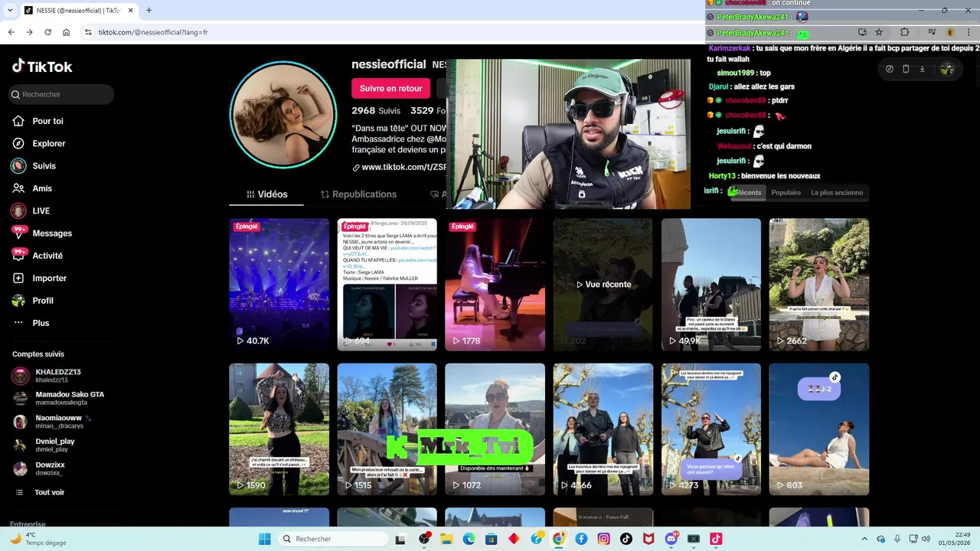Open Messages in the TikTok sidebar

42,233
